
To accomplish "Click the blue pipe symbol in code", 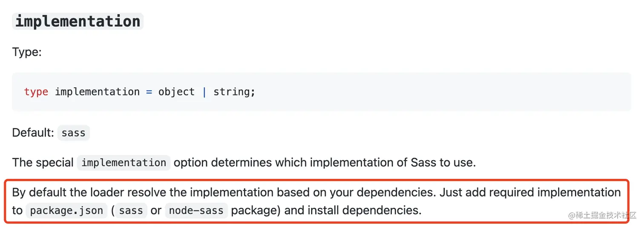I will [x=204, y=92].
